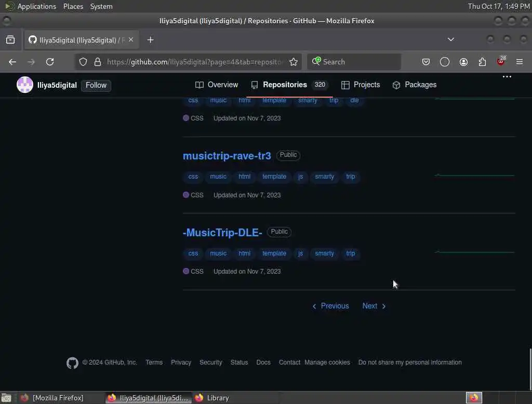
Task: Open the Privacy footer link
Action: pos(181,362)
